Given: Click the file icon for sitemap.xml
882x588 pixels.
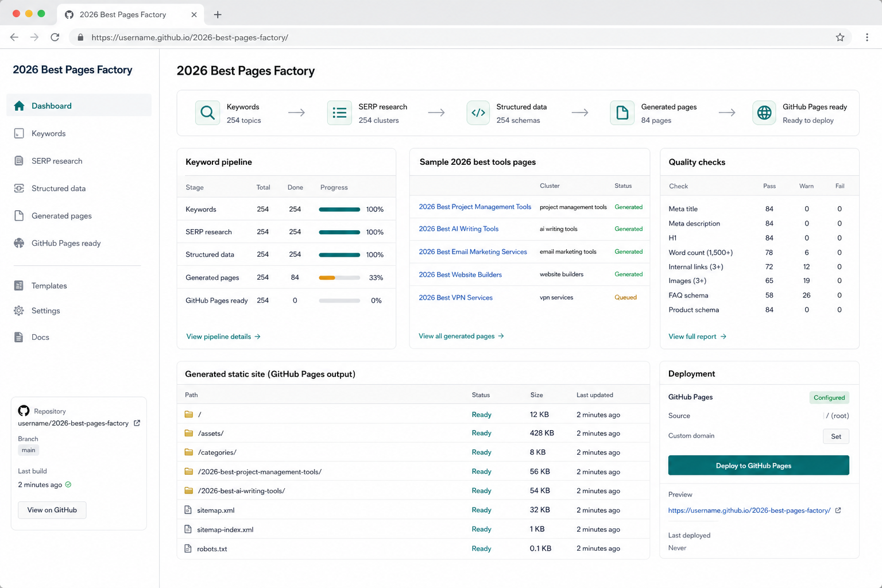Looking at the screenshot, I should click(x=188, y=510).
